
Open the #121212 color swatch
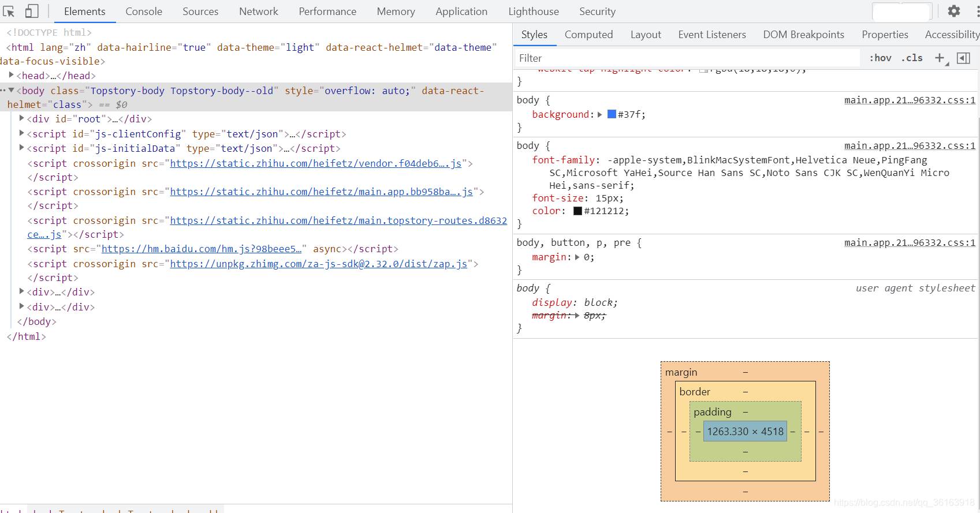click(x=577, y=211)
